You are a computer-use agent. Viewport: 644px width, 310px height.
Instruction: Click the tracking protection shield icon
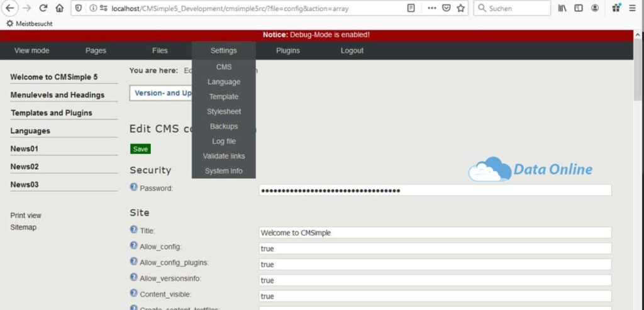[x=79, y=8]
